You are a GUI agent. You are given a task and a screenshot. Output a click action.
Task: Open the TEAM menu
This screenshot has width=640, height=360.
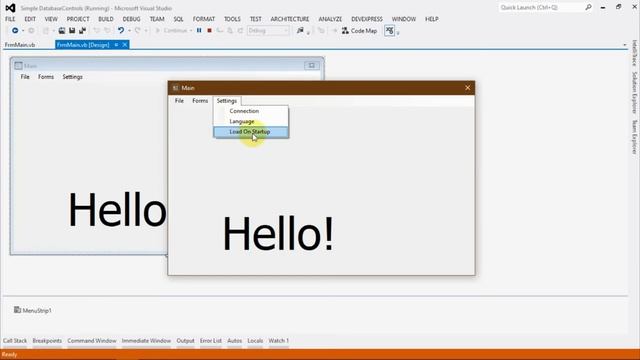point(157,19)
